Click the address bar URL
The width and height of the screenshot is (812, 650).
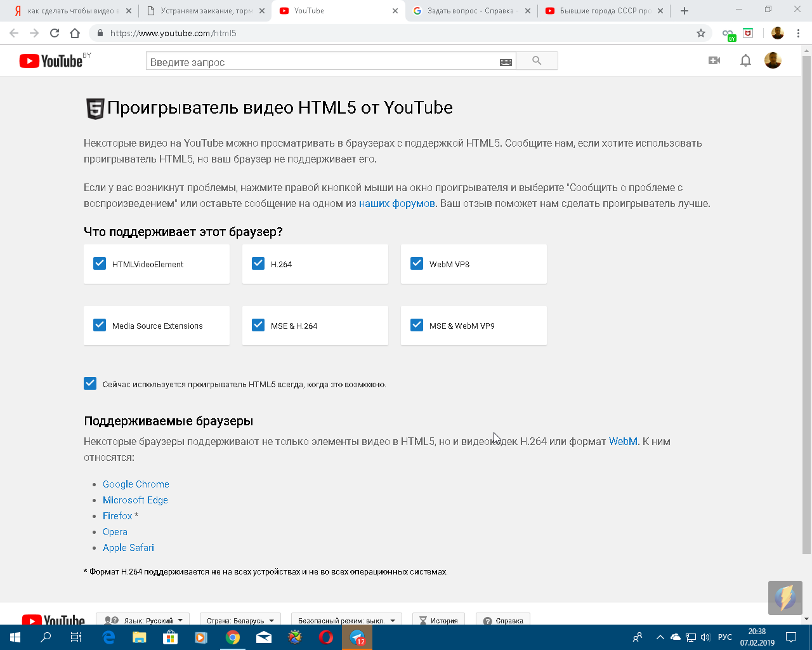tap(173, 33)
